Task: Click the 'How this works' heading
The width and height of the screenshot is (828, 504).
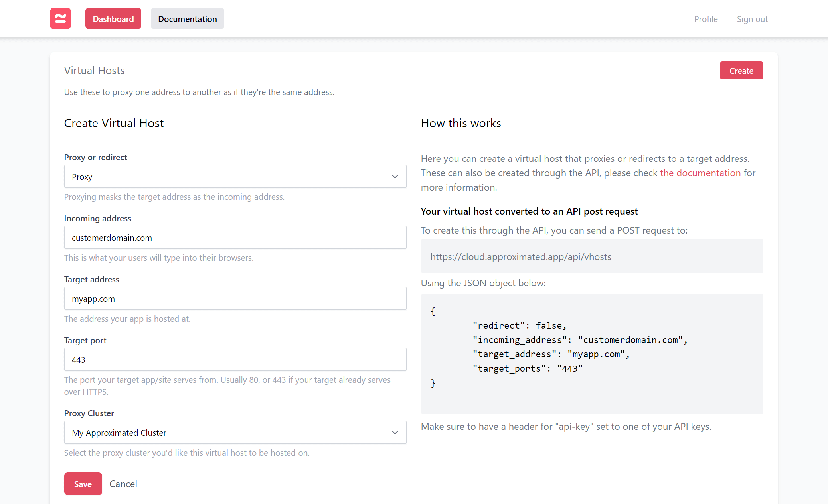Action: (460, 123)
